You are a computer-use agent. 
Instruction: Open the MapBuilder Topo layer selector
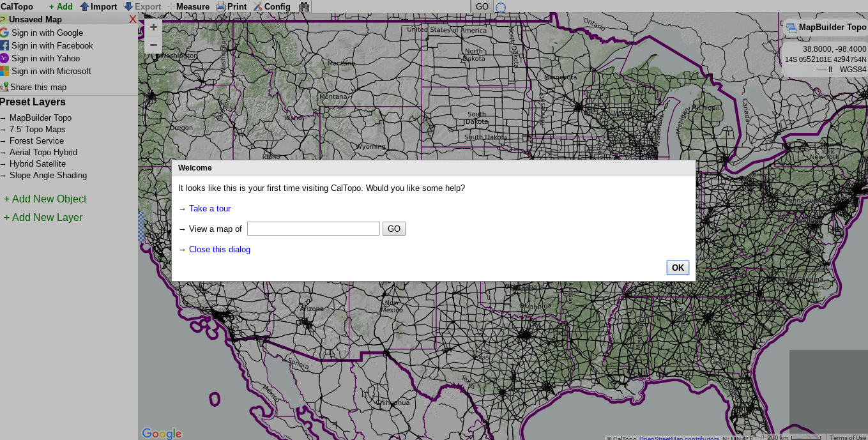click(x=826, y=27)
